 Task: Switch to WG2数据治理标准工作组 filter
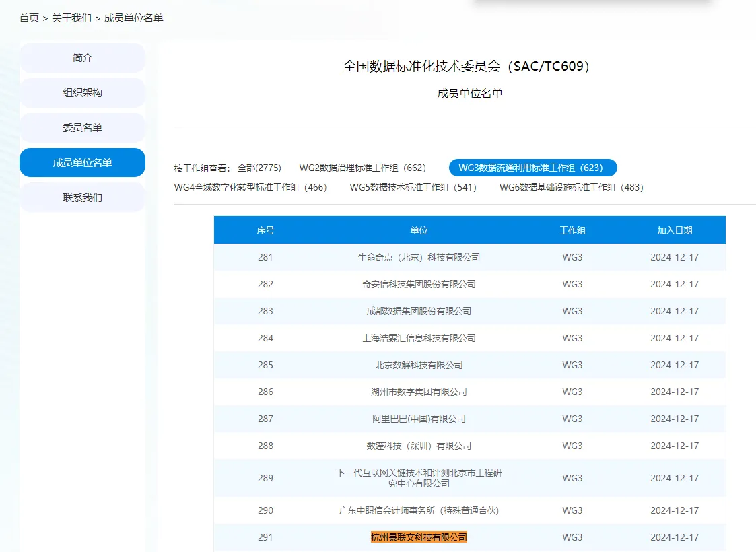point(363,168)
